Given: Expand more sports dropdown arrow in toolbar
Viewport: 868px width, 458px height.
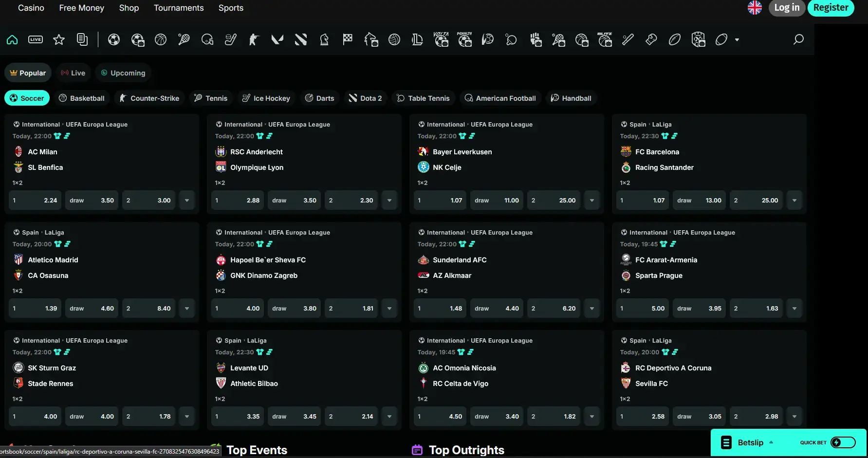Looking at the screenshot, I should click(737, 40).
